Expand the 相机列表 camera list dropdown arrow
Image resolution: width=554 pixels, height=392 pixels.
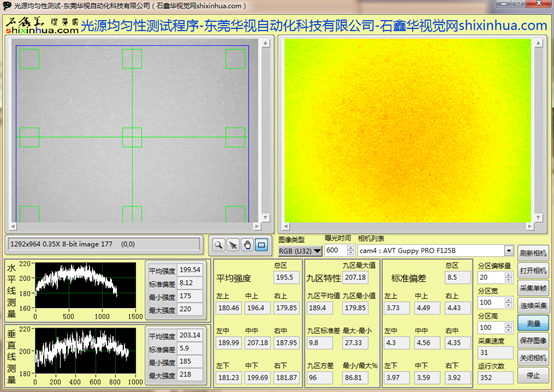point(508,251)
